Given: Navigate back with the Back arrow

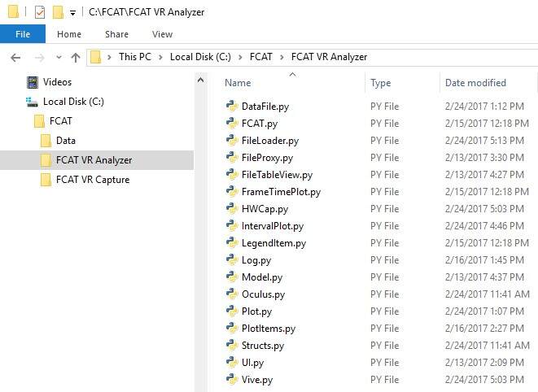Looking at the screenshot, I should [x=15, y=58].
